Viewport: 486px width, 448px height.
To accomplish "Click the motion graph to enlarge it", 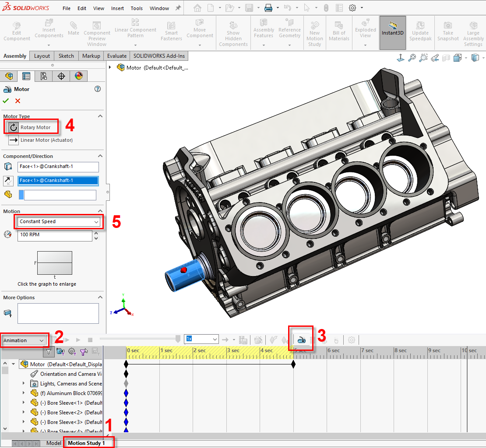I will coord(54,262).
